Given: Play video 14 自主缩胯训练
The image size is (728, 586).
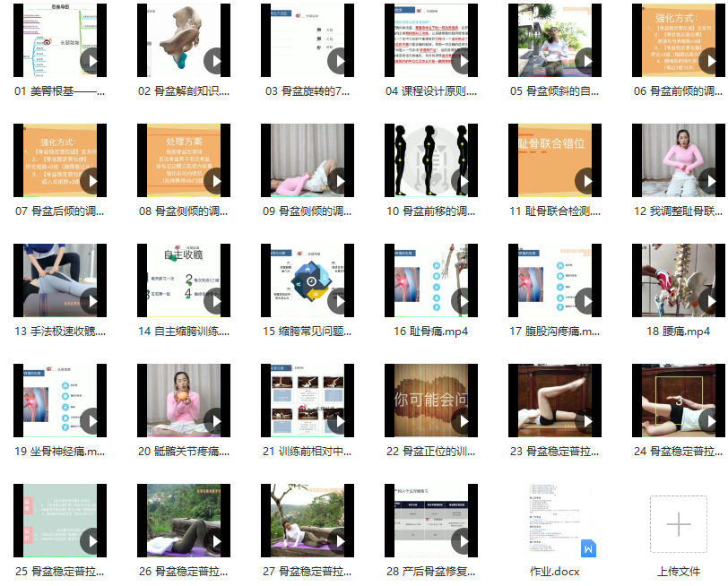Looking at the screenshot, I should point(214,301).
